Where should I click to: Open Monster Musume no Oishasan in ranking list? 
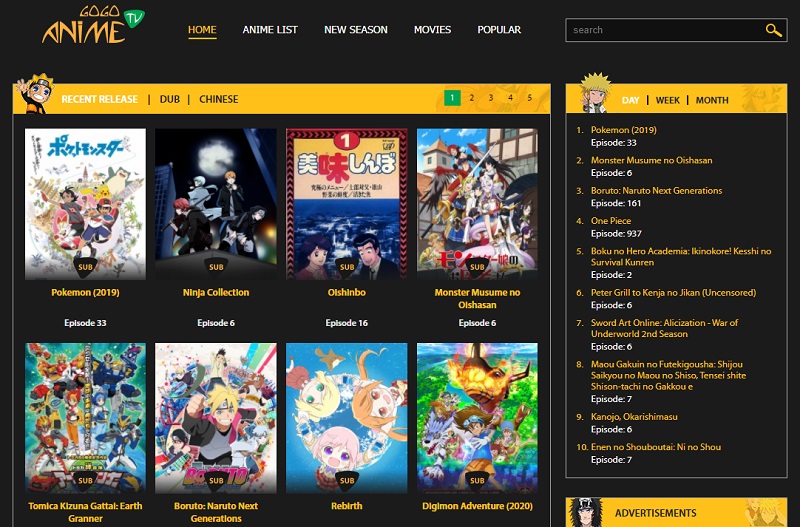coord(652,160)
